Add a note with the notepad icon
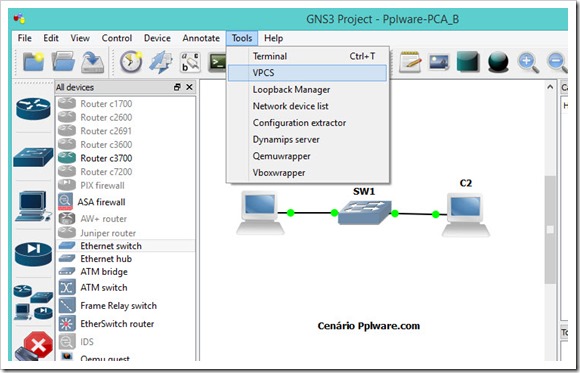 click(410, 62)
